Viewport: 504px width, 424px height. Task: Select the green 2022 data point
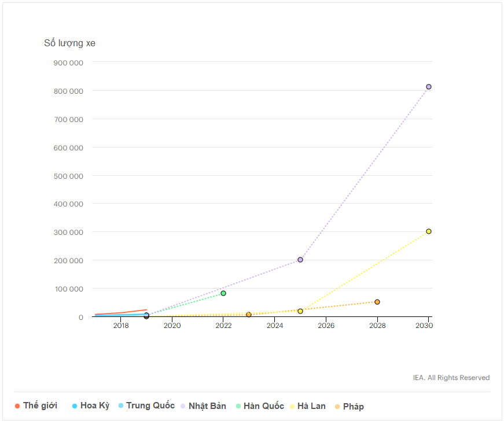point(223,293)
